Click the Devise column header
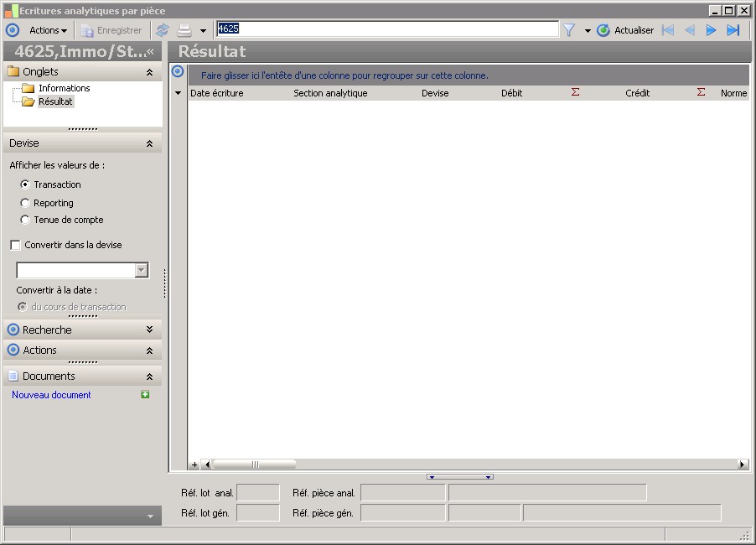The height and width of the screenshot is (545, 756). 435,93
